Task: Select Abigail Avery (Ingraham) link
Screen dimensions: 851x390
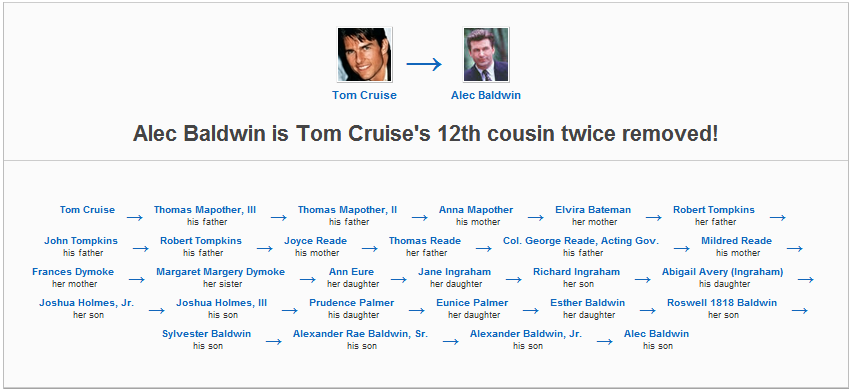Action: (722, 272)
